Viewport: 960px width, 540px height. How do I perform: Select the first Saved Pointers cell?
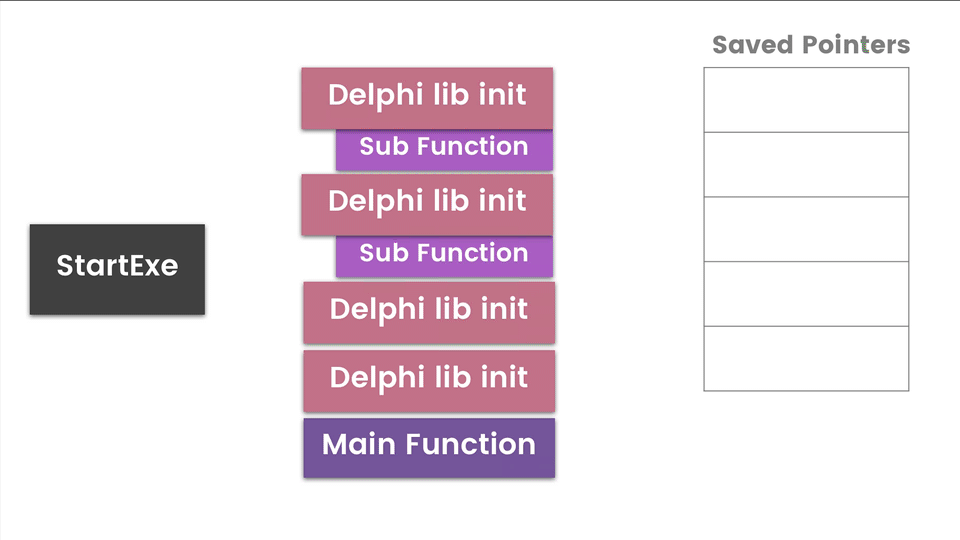tap(806, 100)
